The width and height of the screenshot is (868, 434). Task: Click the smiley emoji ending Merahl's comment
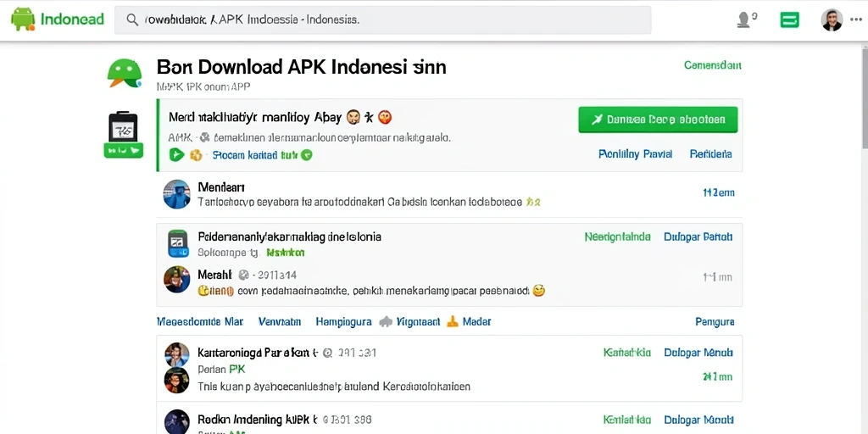pos(538,290)
